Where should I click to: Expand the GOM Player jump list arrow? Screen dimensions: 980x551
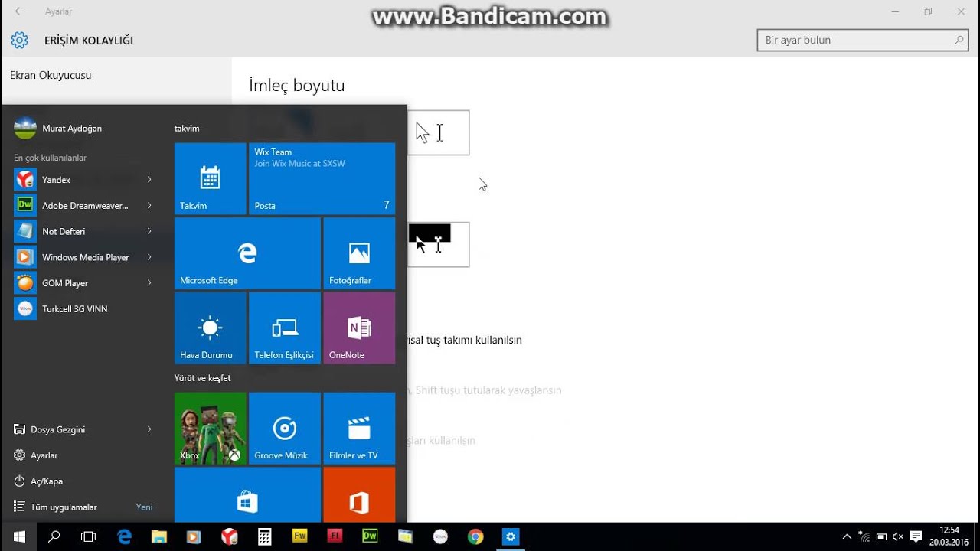tap(149, 283)
